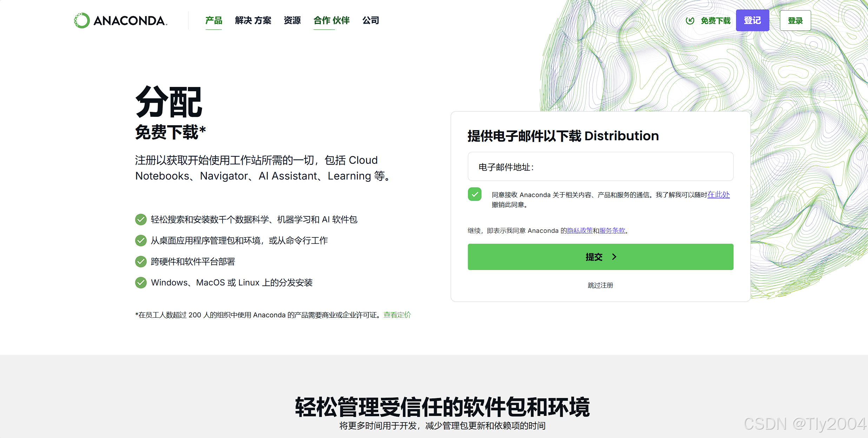The image size is (868, 438).
Task: Click the free download arrow icon in header
Action: pyautogui.click(x=690, y=21)
